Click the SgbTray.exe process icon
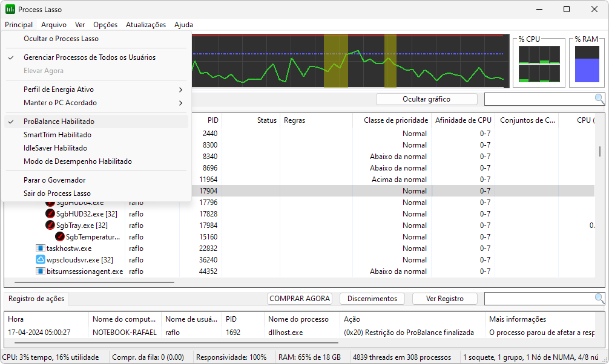609x364 pixels. [x=50, y=225]
